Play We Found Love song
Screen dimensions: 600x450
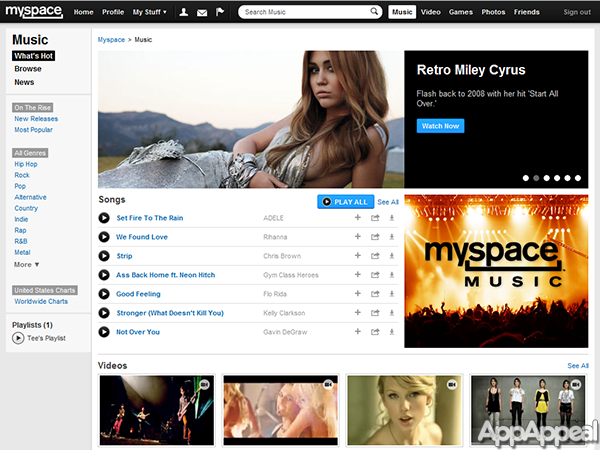click(104, 237)
